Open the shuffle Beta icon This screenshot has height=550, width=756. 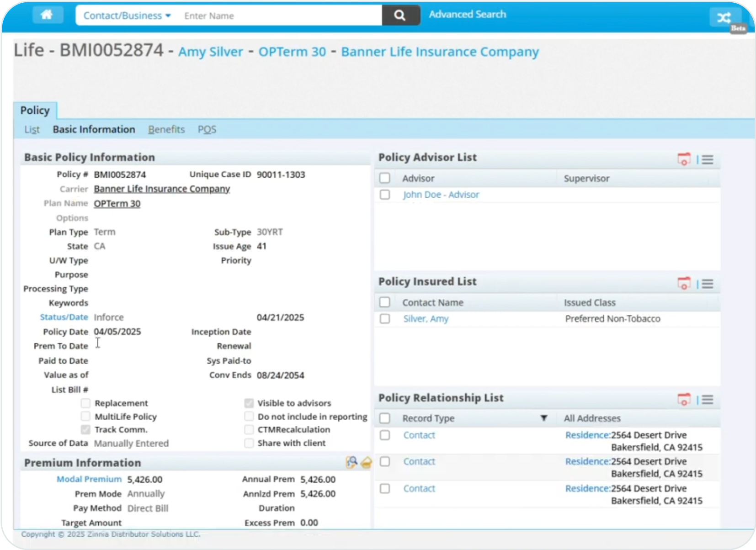coord(724,18)
